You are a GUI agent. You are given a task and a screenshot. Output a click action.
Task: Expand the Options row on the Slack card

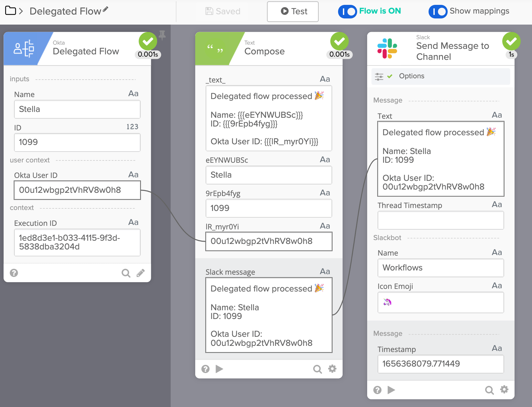pyautogui.click(x=411, y=76)
